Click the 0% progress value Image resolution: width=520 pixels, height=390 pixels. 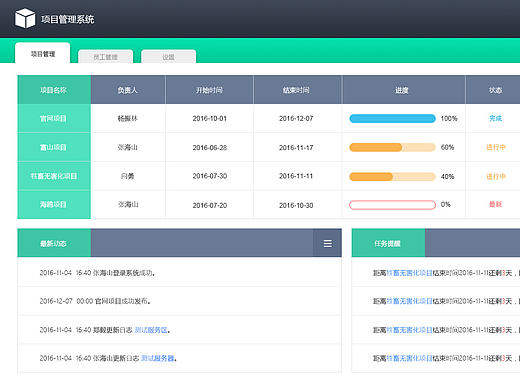coord(446,204)
